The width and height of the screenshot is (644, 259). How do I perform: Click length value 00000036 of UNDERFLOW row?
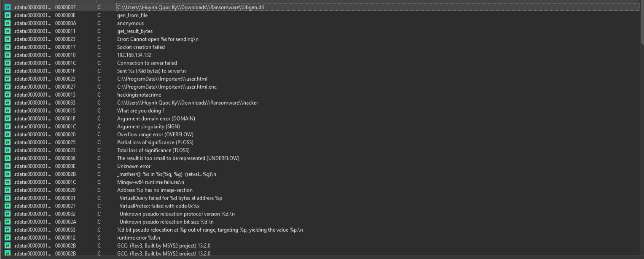[65, 158]
